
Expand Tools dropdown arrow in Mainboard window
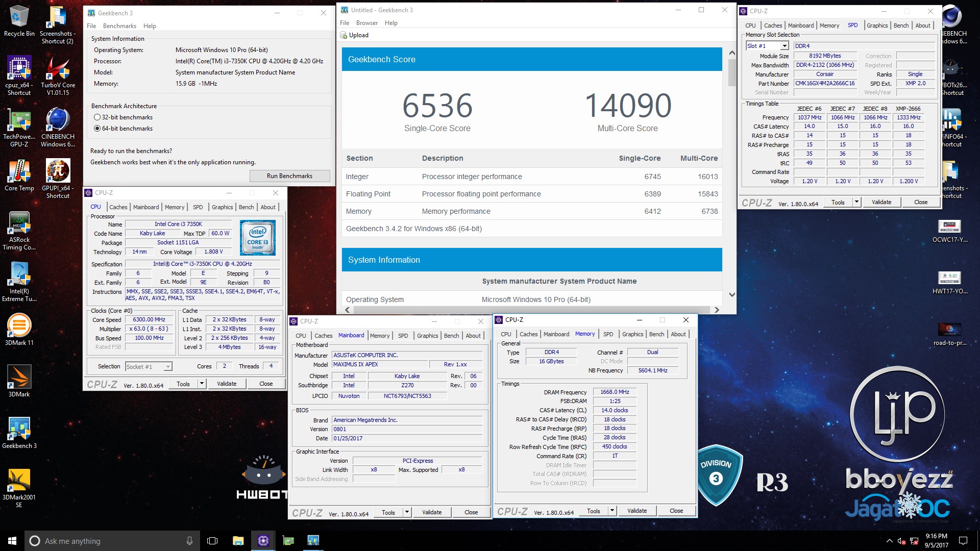click(x=407, y=512)
